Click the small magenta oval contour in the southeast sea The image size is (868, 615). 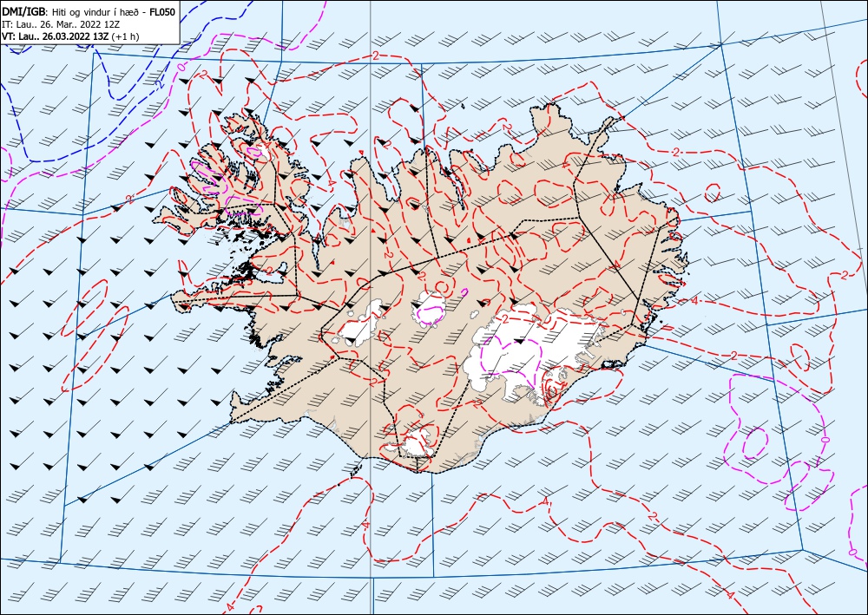[754, 443]
